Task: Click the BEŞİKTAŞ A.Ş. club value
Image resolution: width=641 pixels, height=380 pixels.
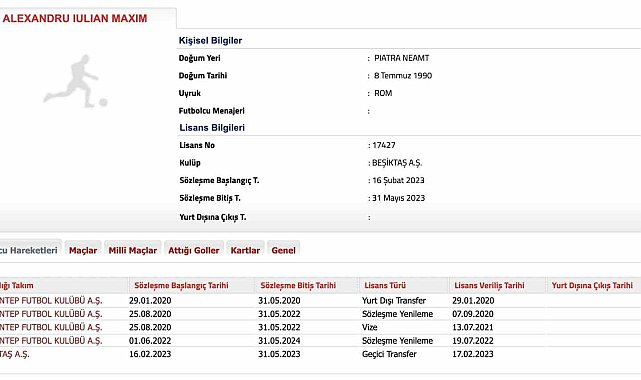Action: pos(397,163)
